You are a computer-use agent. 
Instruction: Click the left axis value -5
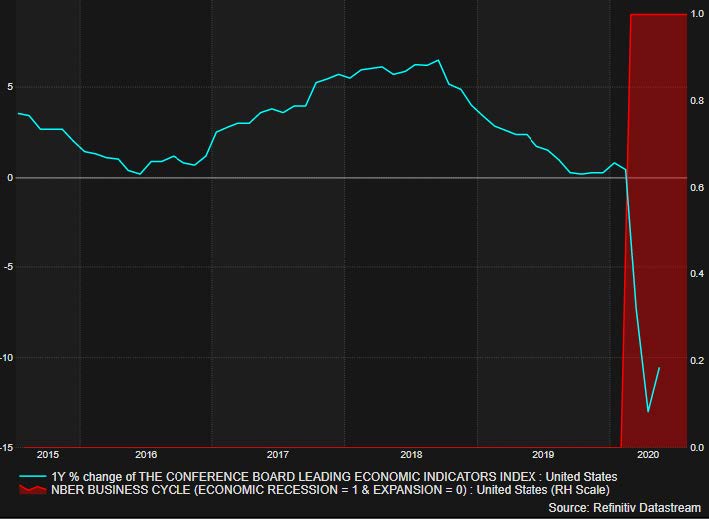coord(8,267)
